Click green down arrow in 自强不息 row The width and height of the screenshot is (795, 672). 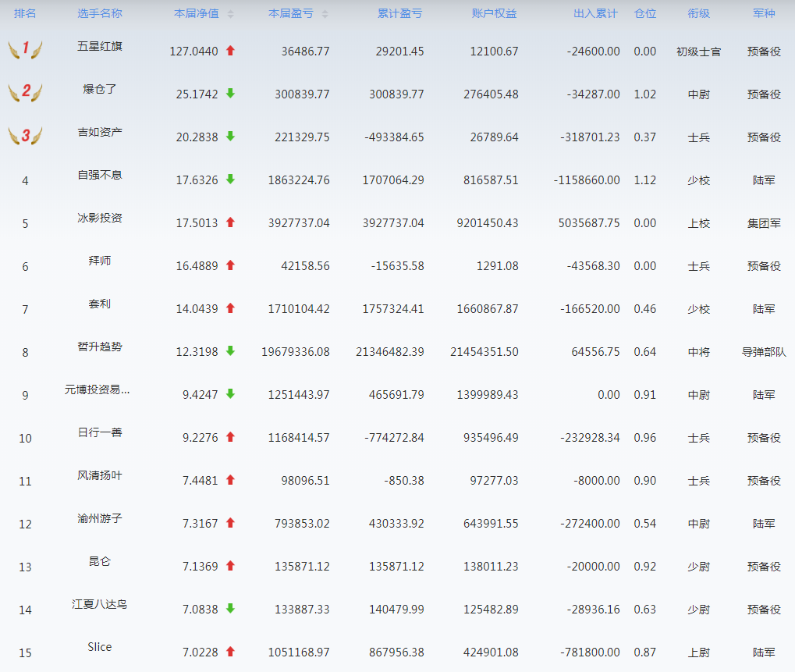(231, 179)
